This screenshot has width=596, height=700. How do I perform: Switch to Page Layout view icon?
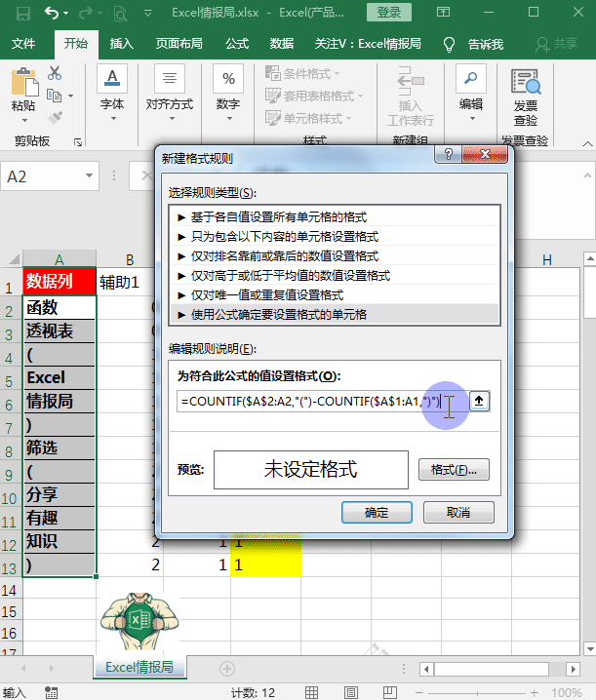351,692
